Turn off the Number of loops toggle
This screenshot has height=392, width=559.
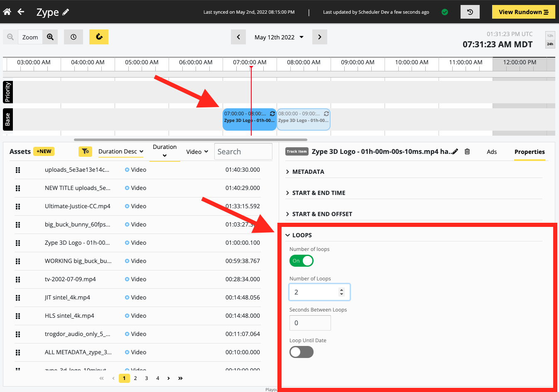pyautogui.click(x=302, y=261)
